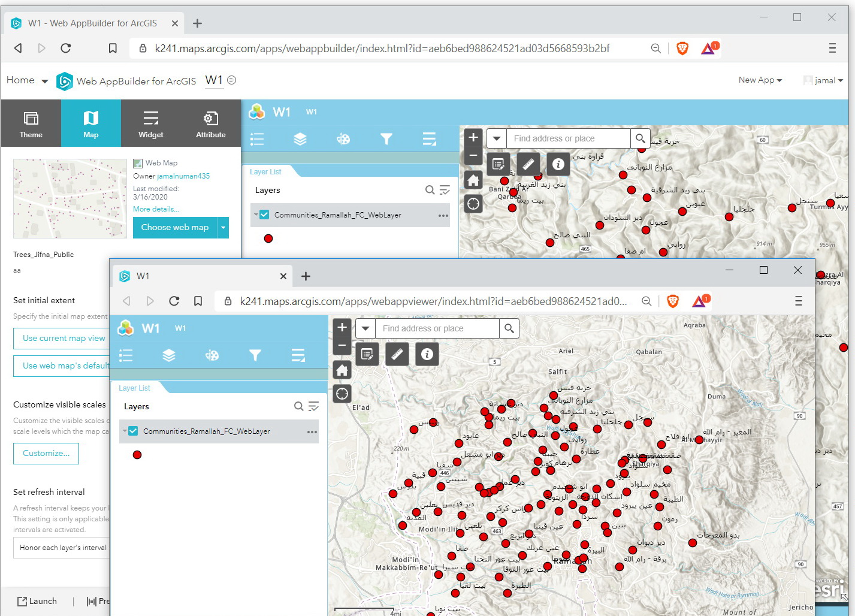Click the My Location button in front map
The width and height of the screenshot is (855, 616).
pyautogui.click(x=342, y=394)
